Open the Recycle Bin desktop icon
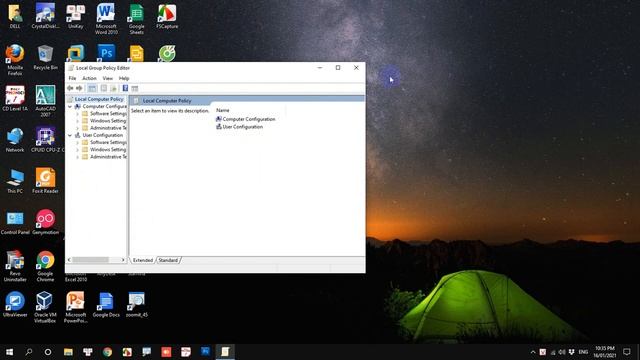 [x=45, y=58]
